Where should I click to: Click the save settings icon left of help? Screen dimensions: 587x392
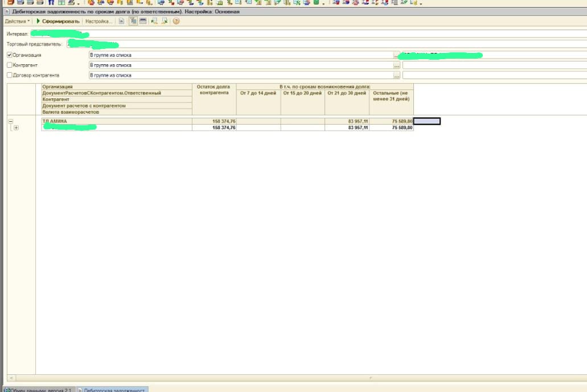tap(165, 21)
